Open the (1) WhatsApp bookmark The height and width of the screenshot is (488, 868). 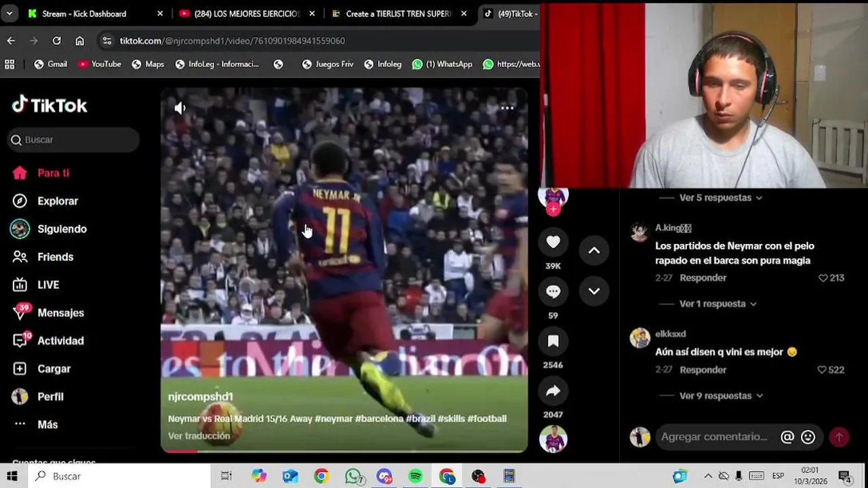tap(442, 64)
